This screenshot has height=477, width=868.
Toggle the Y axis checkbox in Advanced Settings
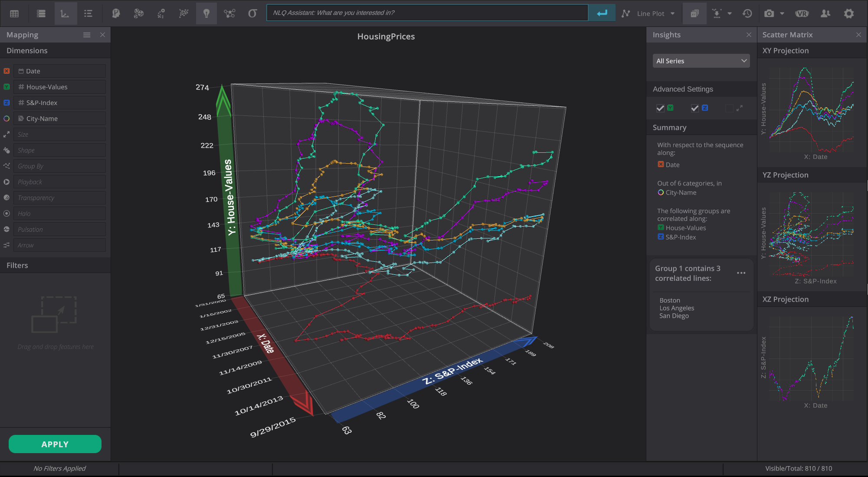pyautogui.click(x=660, y=108)
